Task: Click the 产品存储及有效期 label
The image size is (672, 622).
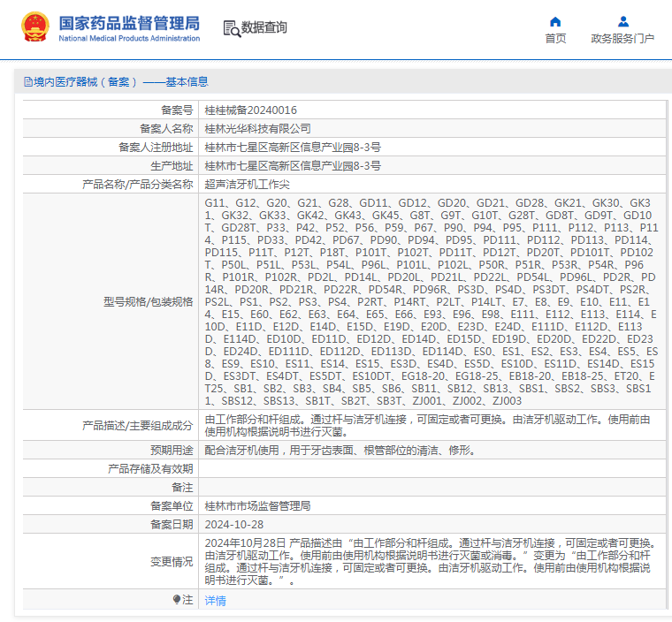Action: pyautogui.click(x=150, y=468)
